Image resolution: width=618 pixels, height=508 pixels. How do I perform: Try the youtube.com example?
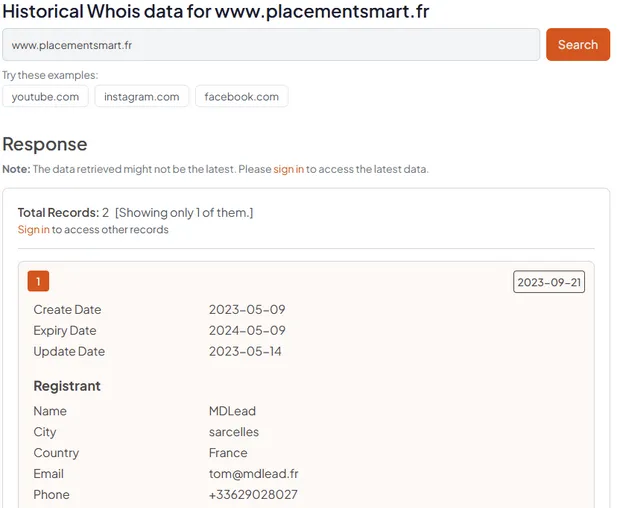(45, 97)
